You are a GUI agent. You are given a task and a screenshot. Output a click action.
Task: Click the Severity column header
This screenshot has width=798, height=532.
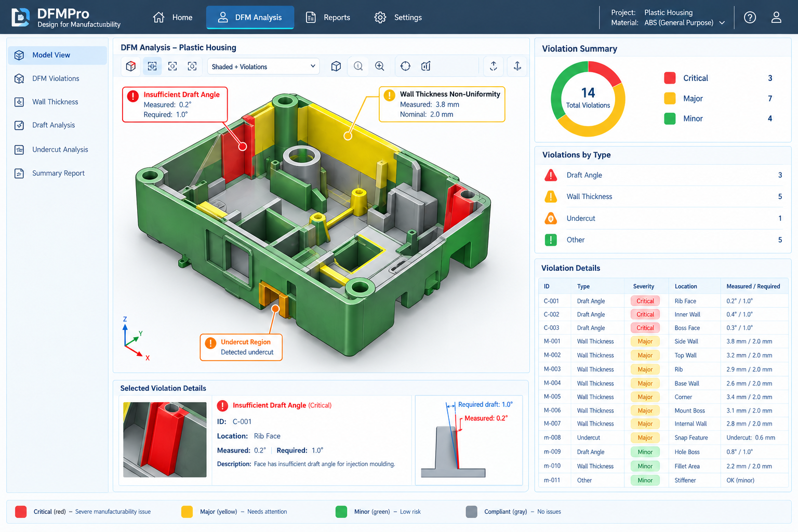coord(644,286)
